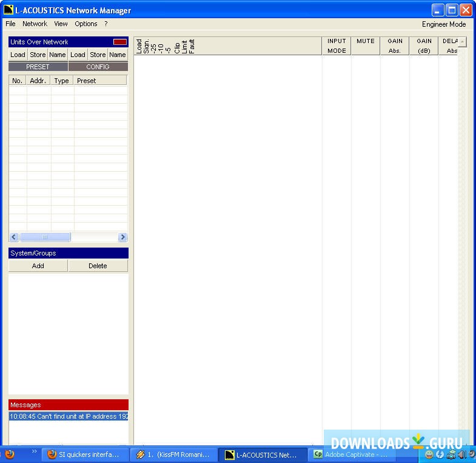Add a new system group
Screen dimensions: 476x463
[38, 266]
